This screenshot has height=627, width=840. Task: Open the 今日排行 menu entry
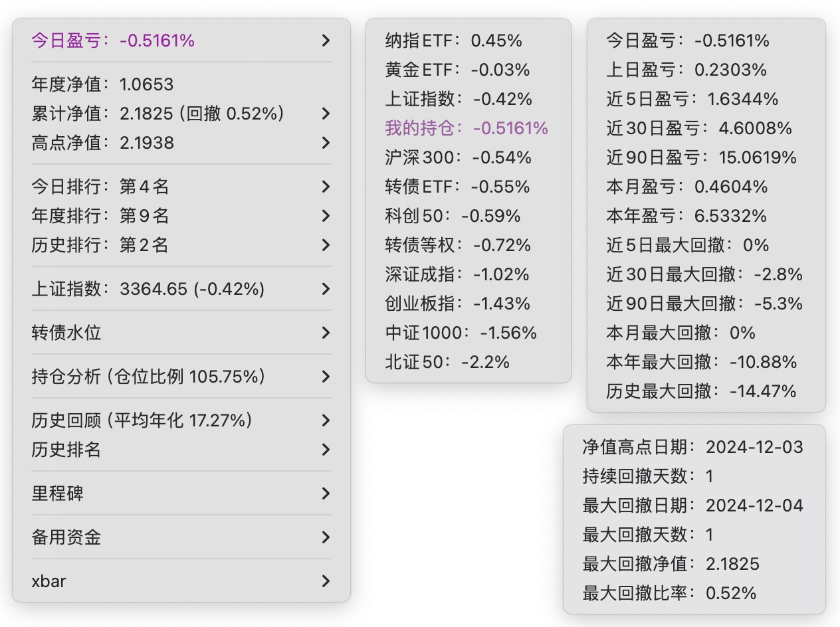tap(100, 187)
